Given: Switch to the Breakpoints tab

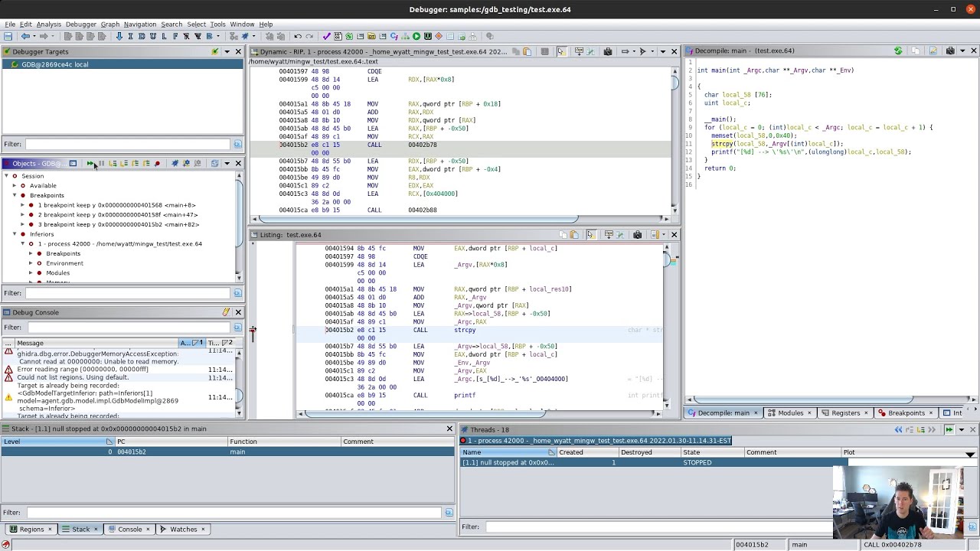Looking at the screenshot, I should [x=906, y=413].
